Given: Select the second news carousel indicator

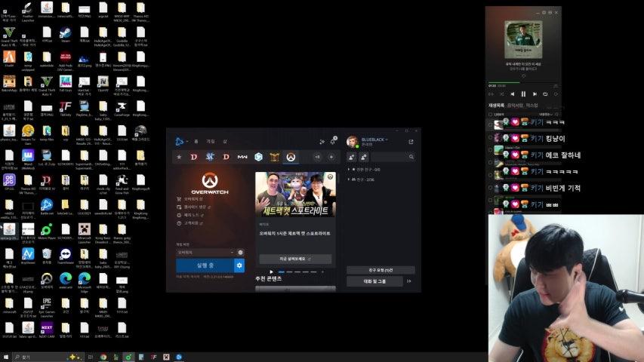Looking at the screenshot, I should click(290, 271).
